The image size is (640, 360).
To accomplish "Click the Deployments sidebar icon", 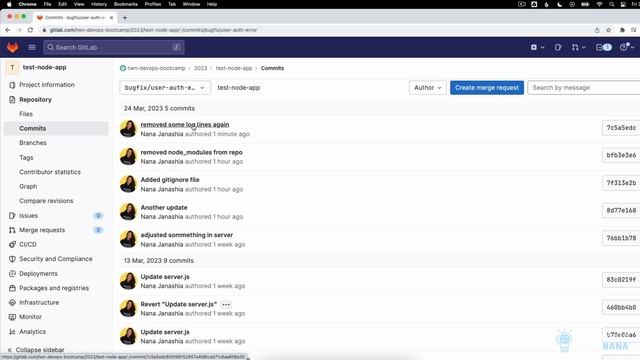I will (12, 273).
